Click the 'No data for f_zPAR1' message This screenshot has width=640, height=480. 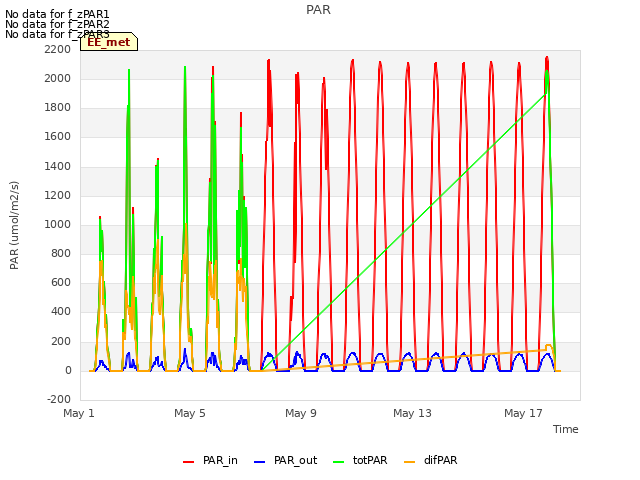pos(57,14)
